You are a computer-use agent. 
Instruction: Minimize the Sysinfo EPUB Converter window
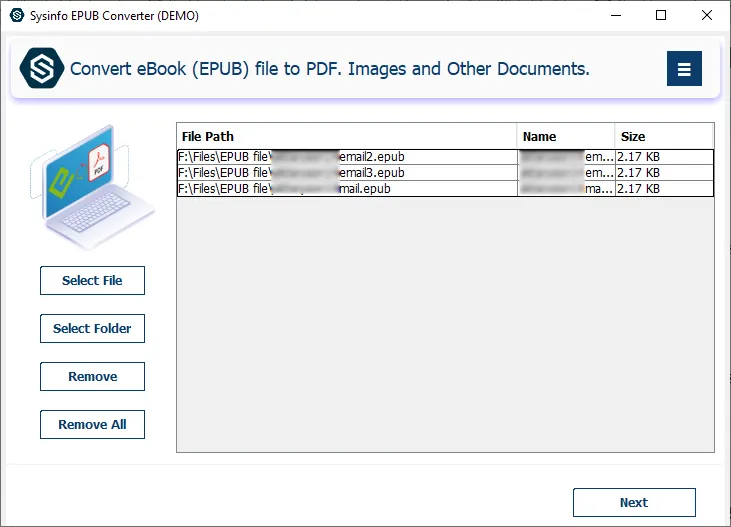click(x=616, y=15)
